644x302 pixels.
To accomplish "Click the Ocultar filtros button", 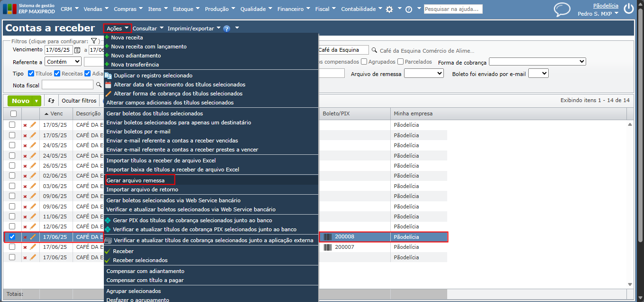I will coord(79,101).
